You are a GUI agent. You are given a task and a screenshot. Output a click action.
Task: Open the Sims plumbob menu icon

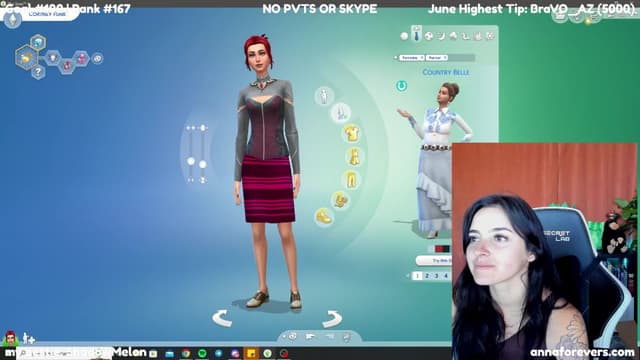pos(12,19)
